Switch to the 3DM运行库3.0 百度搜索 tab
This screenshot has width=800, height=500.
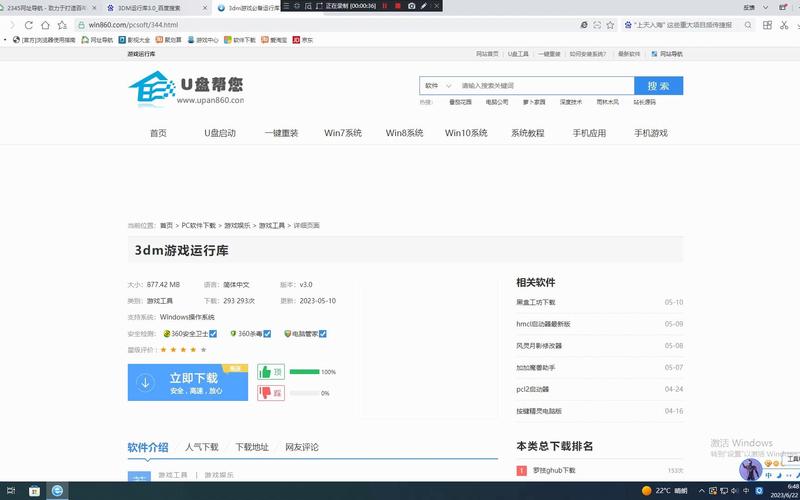[x=156, y=8]
